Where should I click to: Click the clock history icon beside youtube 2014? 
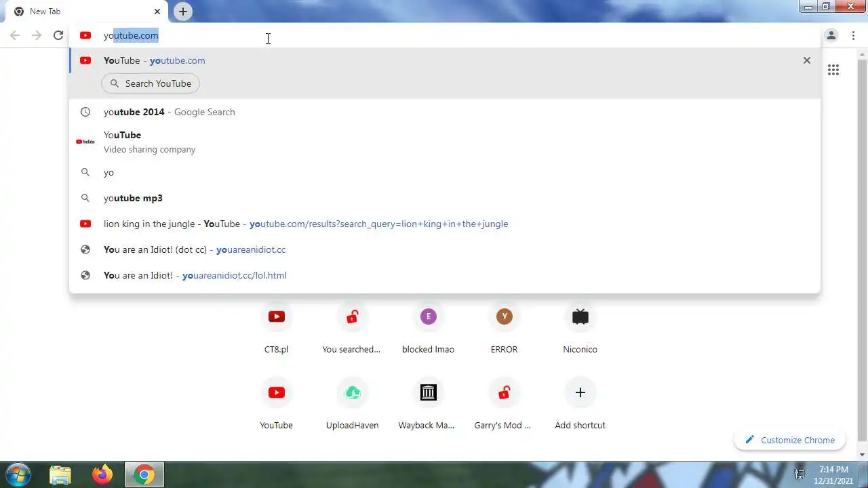(x=85, y=112)
